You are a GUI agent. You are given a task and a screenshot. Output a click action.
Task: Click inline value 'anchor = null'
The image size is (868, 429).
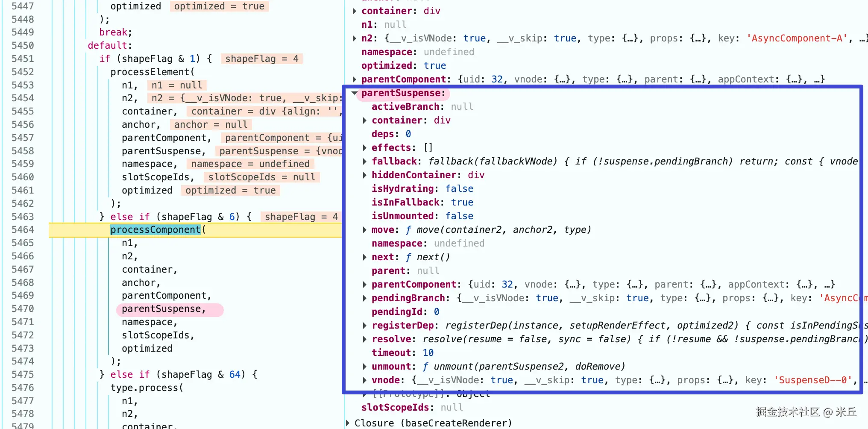pyautogui.click(x=211, y=124)
